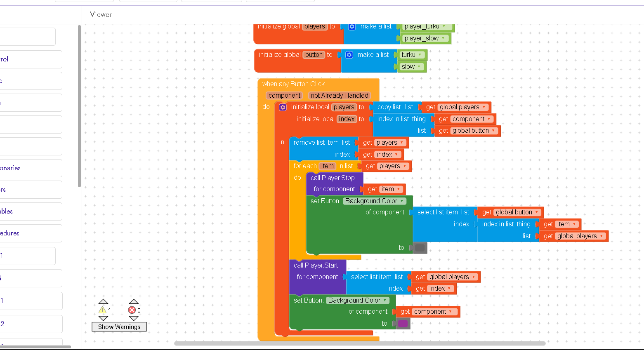Click the horizontal workspace scrollbar
The height and width of the screenshot is (350, 644).
pos(359,343)
